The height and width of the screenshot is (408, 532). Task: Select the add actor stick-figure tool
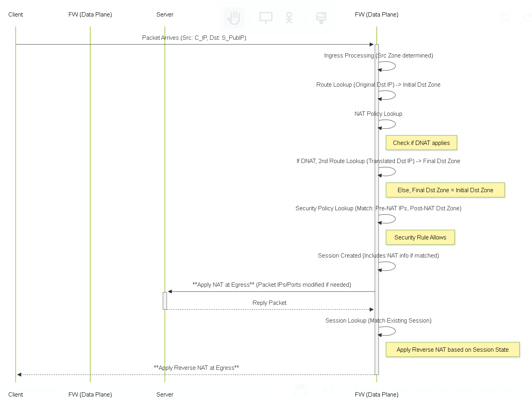click(289, 18)
